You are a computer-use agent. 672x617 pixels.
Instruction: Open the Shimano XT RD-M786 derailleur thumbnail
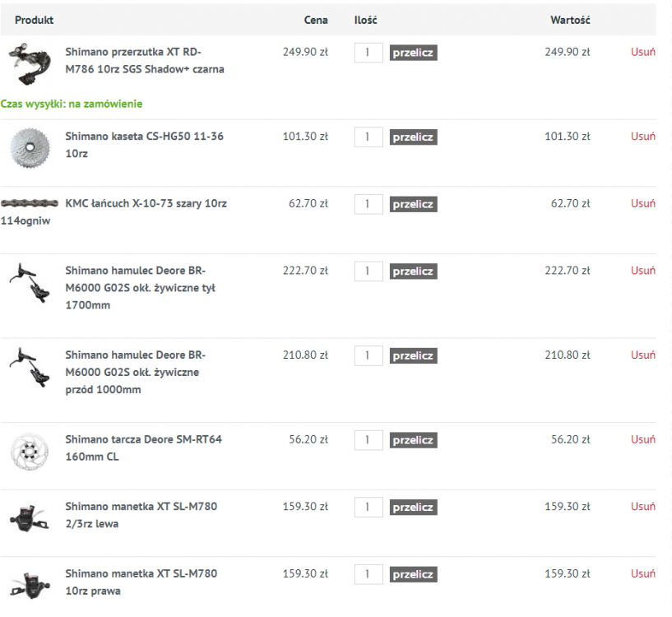30,63
